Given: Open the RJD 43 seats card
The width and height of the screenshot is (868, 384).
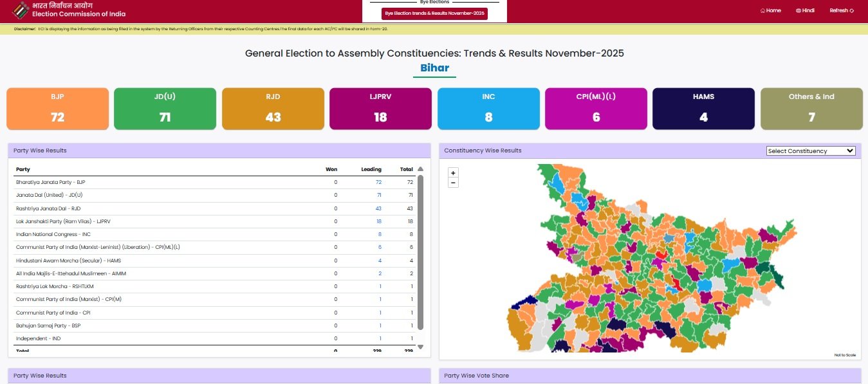Looking at the screenshot, I should pos(273,109).
